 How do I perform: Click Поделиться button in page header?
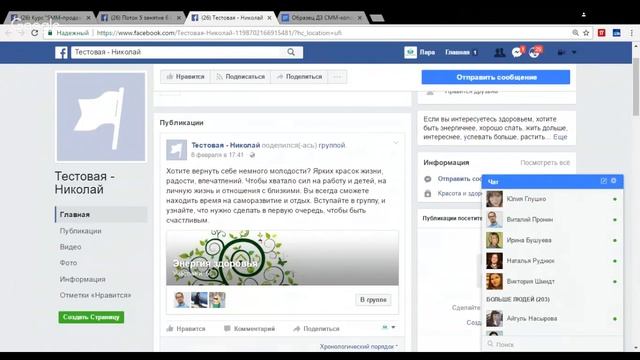299,77
